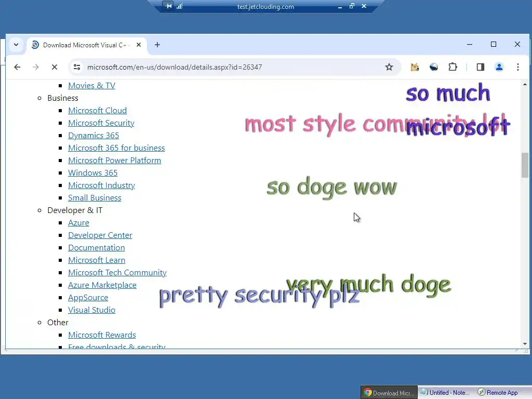This screenshot has height=399, width=532.
Task: Open the Chrome three-dot menu
Action: click(x=518, y=67)
